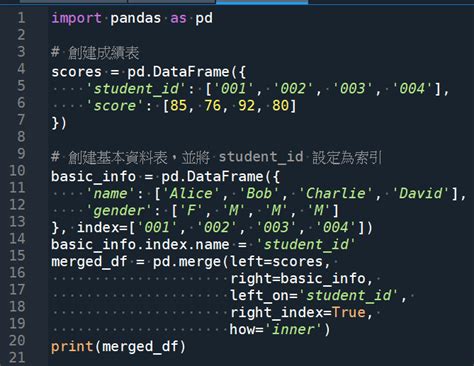Screen dimensions: 474x366
Task: Click line number 21 in the gutter
Action: pyautogui.click(x=17, y=358)
